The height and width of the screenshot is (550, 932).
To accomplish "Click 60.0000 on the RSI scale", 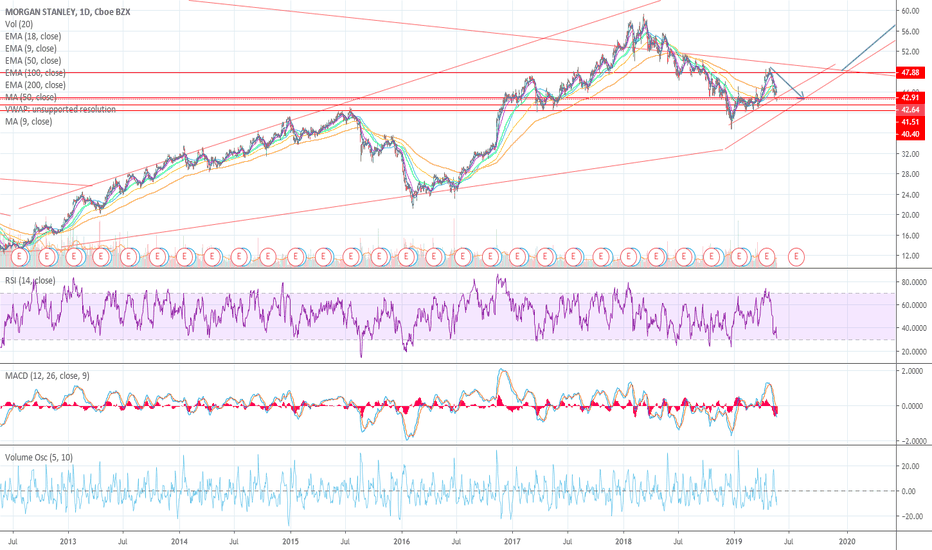I will click(x=914, y=305).
